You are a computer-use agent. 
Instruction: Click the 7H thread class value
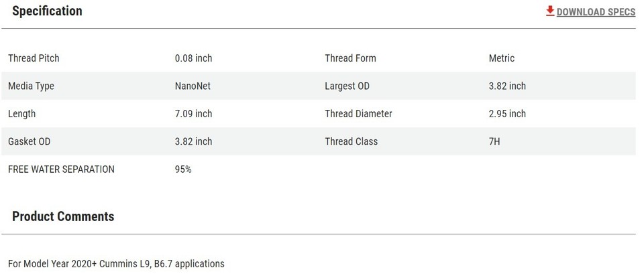[495, 141]
